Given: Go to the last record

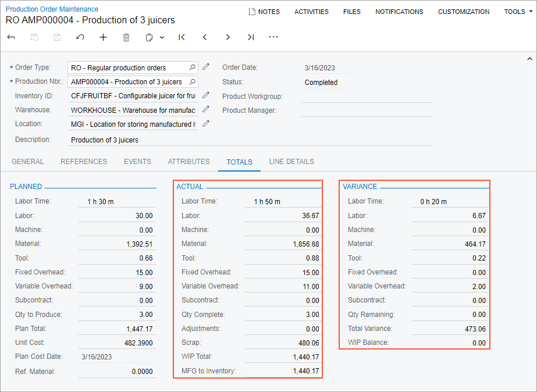Looking at the screenshot, I should coord(251,37).
